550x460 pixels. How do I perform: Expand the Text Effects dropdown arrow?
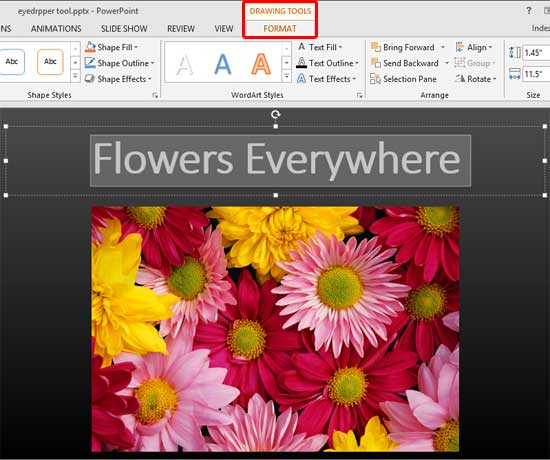click(354, 79)
